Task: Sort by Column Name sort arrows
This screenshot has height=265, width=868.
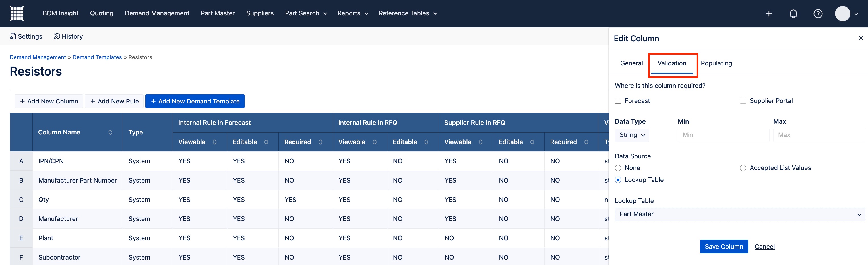Action: point(110,132)
